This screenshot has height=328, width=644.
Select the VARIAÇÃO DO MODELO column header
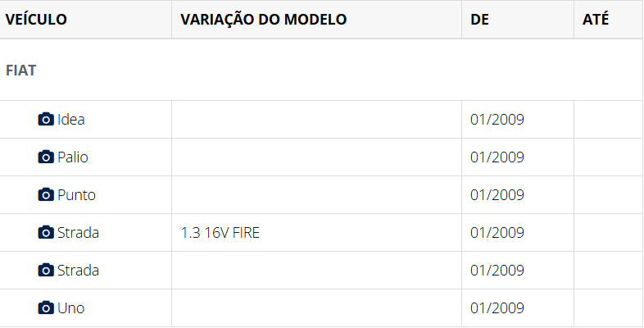point(263,19)
